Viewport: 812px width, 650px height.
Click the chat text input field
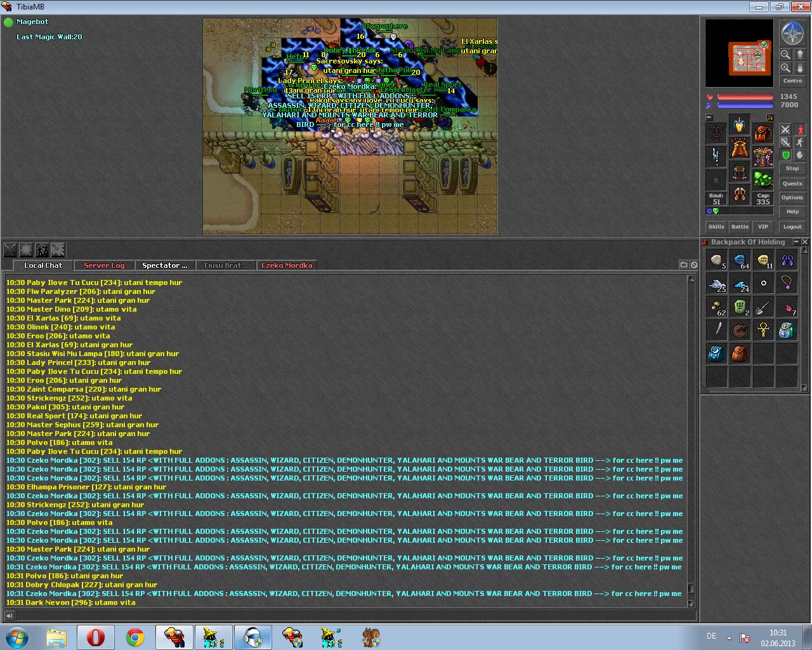click(x=355, y=615)
